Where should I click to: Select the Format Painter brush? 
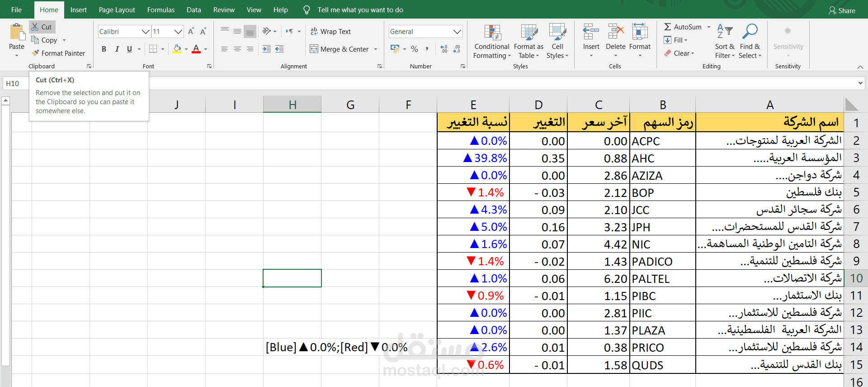pyautogui.click(x=35, y=53)
